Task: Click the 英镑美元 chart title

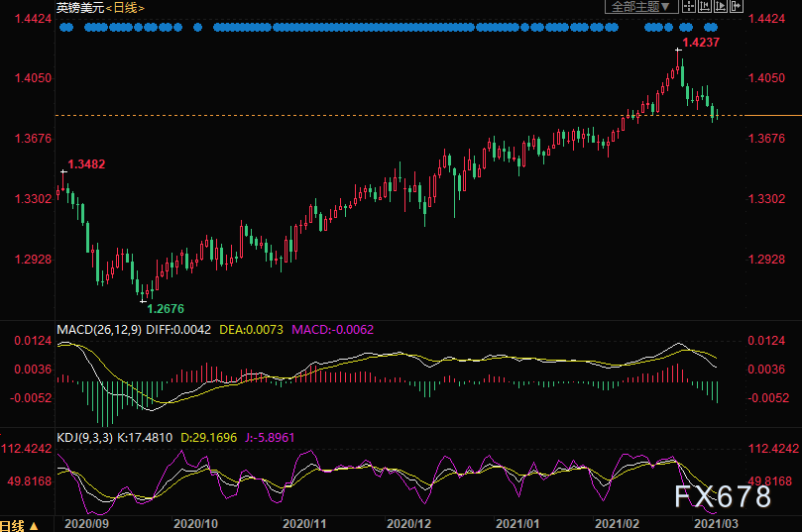Action: tap(80, 8)
